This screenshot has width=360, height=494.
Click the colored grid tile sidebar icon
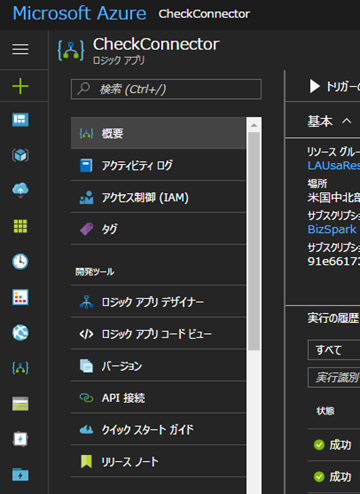pyautogui.click(x=20, y=297)
